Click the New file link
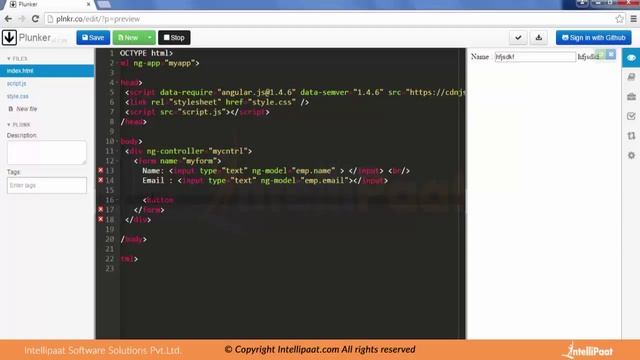Viewport: 640px width, 360px height. pyautogui.click(x=27, y=109)
